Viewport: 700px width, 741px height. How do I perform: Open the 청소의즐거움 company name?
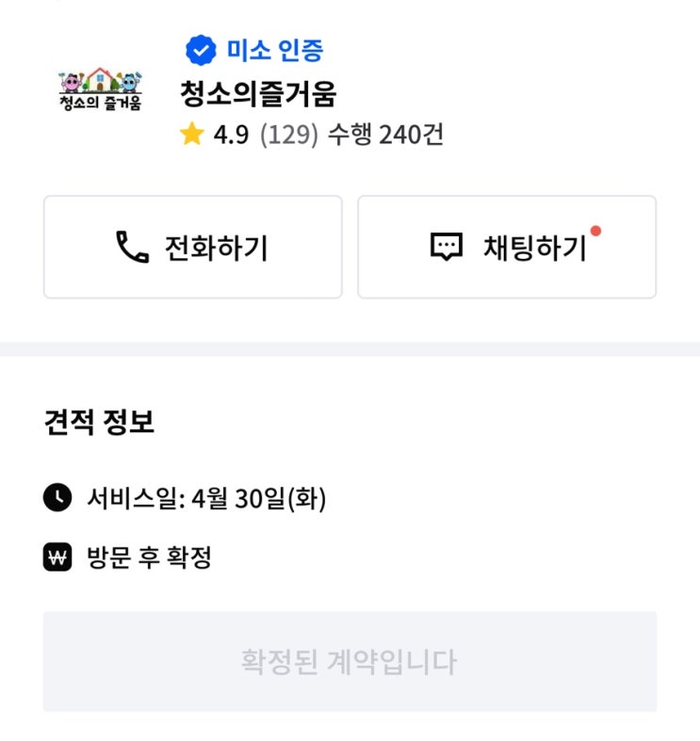257,94
